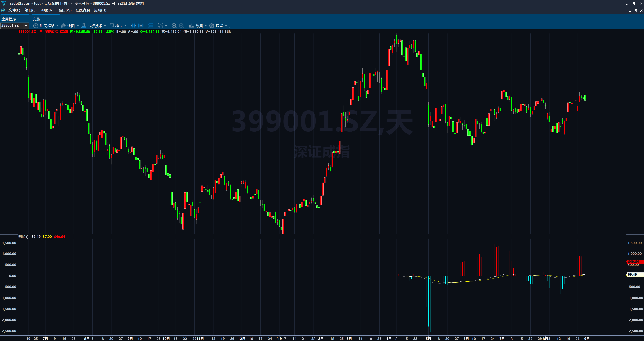Zoom out of the chart
The width and height of the screenshot is (644, 341).
coord(181,26)
